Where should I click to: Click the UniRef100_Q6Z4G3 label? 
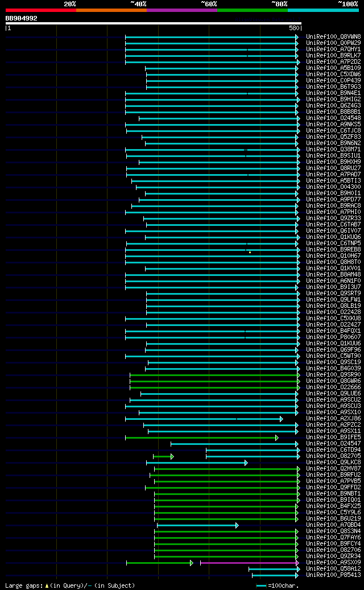tap(333, 106)
